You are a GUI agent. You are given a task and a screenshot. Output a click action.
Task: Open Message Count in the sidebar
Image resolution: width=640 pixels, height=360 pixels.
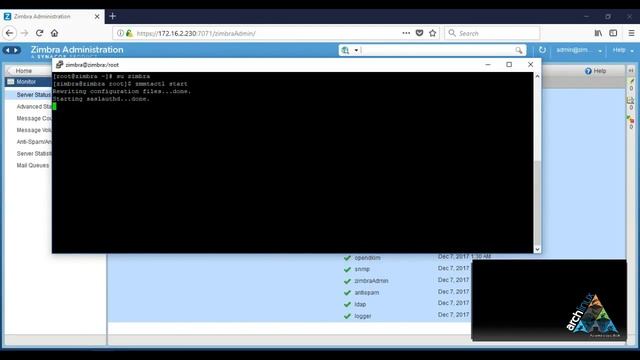tap(33, 118)
